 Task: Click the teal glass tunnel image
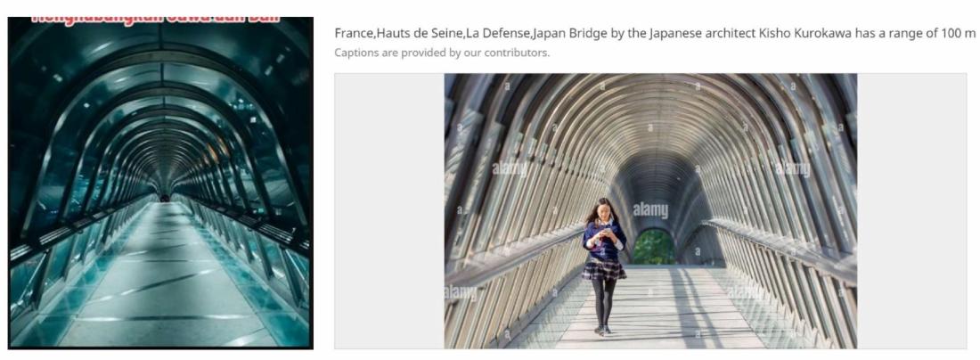[160, 183]
